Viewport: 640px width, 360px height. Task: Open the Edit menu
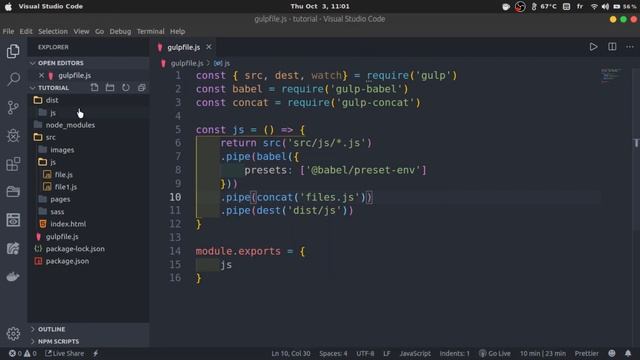click(26, 31)
